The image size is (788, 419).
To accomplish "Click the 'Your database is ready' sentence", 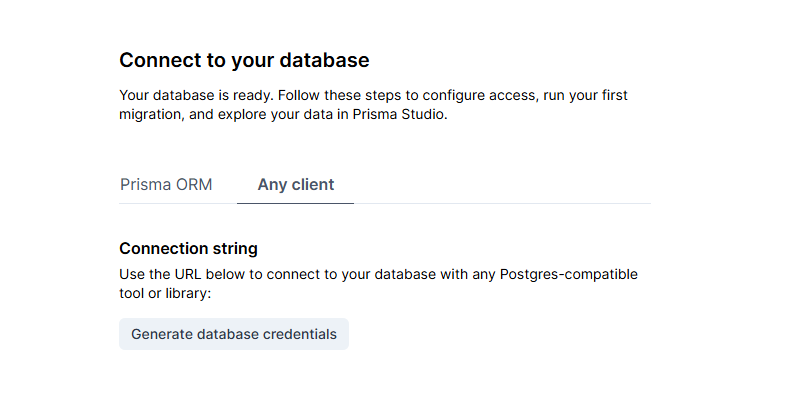I will pos(196,96).
